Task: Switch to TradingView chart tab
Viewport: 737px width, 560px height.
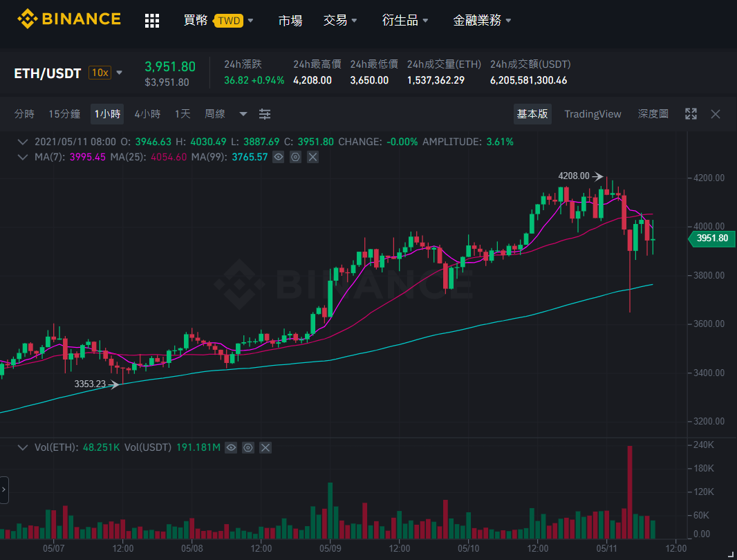Action: [593, 114]
